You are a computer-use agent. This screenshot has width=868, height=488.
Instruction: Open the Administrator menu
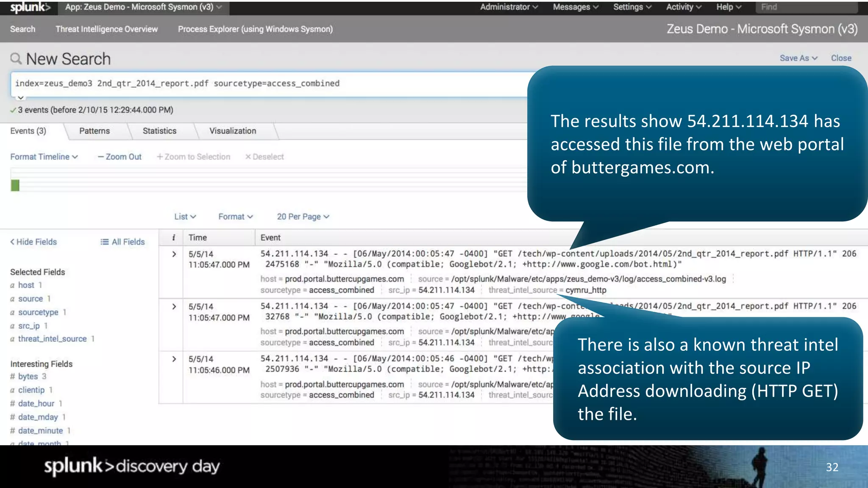pos(509,7)
